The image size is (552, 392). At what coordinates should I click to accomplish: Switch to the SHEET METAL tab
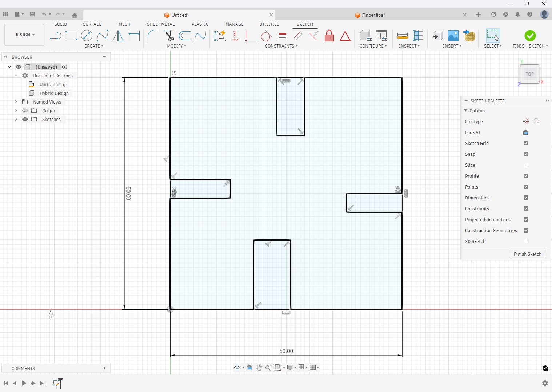(160, 24)
